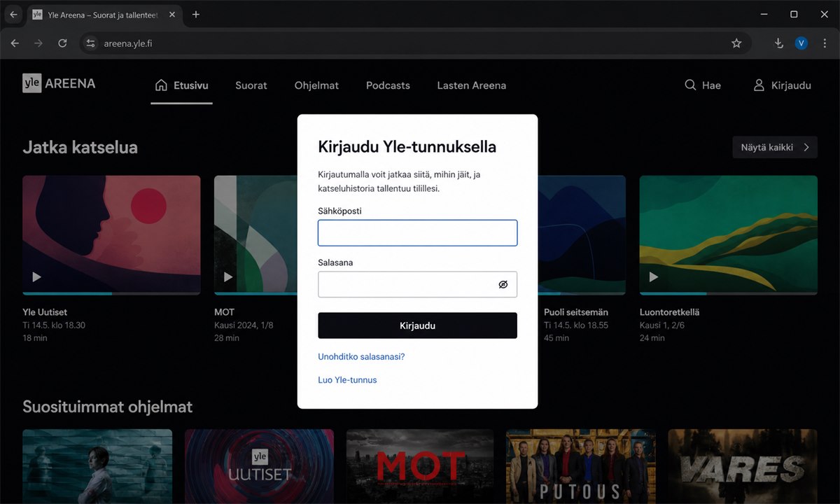Open the Yle Uutiset title text
The height and width of the screenshot is (504, 840).
tap(45, 312)
